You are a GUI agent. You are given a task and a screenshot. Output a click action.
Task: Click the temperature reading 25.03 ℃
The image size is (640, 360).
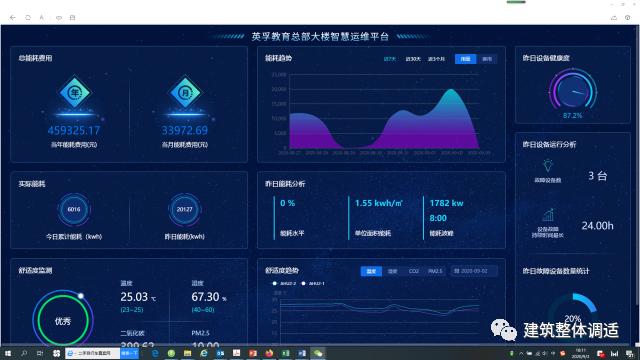coord(138,297)
